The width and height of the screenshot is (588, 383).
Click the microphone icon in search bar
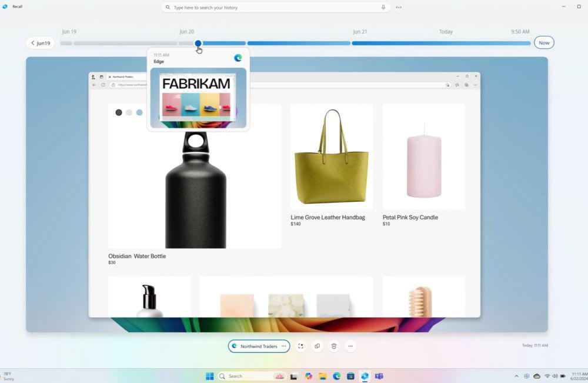point(383,7)
